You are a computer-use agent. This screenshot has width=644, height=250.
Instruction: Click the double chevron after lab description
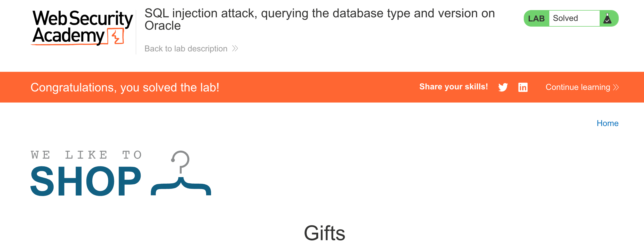(235, 49)
